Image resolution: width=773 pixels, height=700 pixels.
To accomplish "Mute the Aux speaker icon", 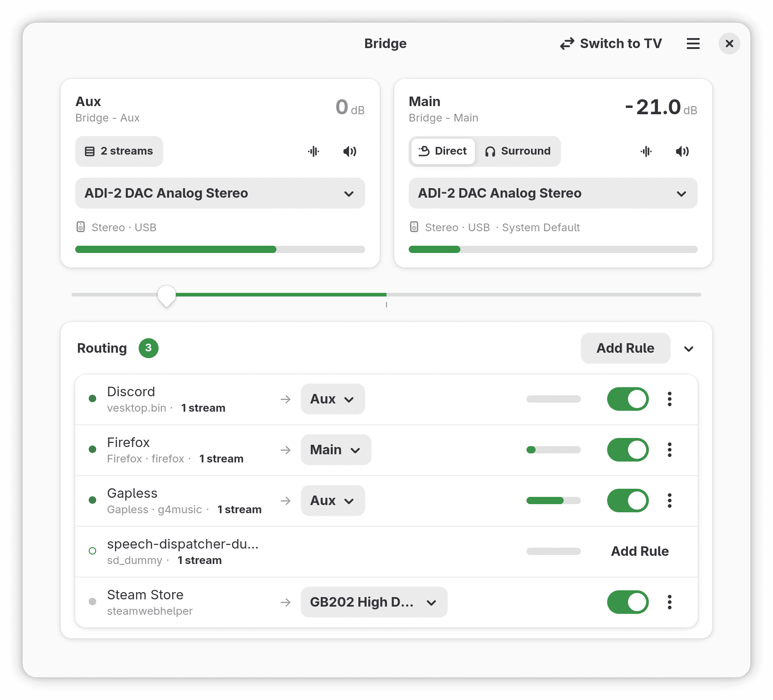I will 350,151.
